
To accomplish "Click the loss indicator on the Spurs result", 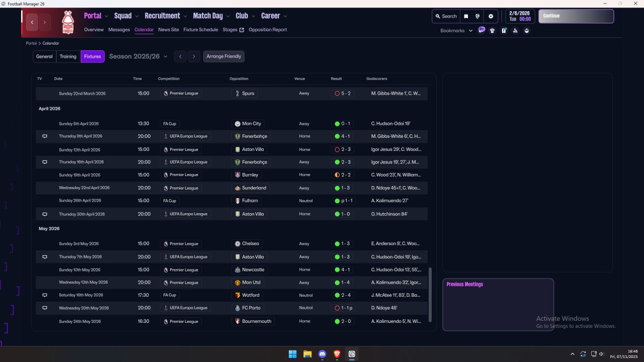I will [x=337, y=94].
